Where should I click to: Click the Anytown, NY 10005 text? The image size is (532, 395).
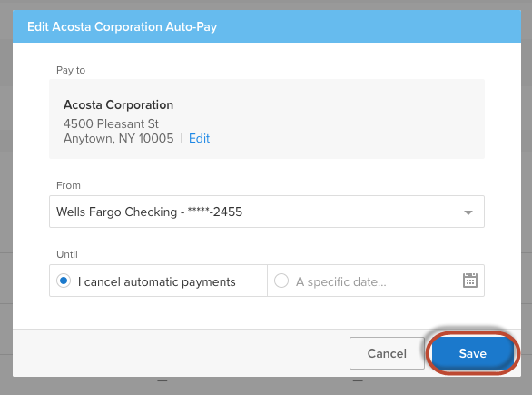click(118, 138)
